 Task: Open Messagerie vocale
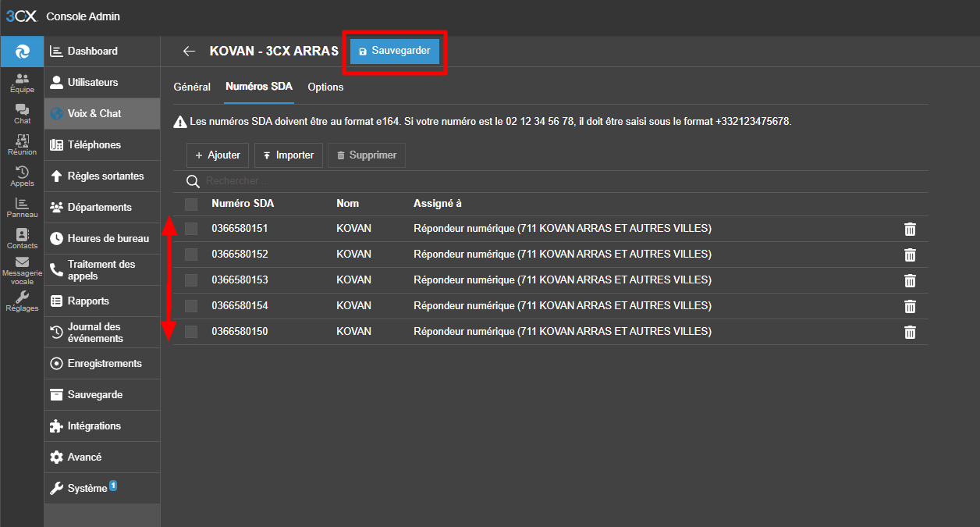point(22,271)
